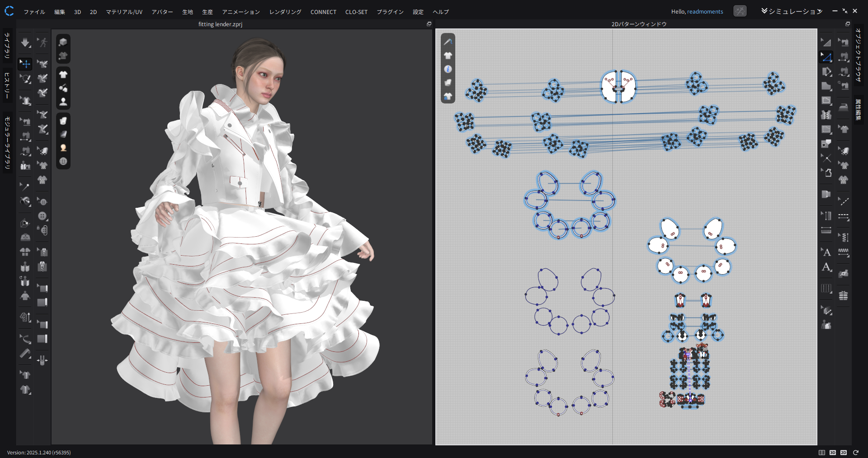Expand the ライブラリ side panel
868x458 pixels.
point(7,45)
